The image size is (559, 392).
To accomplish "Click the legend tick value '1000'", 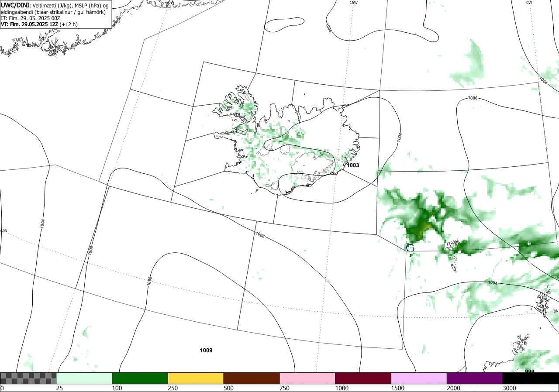I will click(x=342, y=388).
